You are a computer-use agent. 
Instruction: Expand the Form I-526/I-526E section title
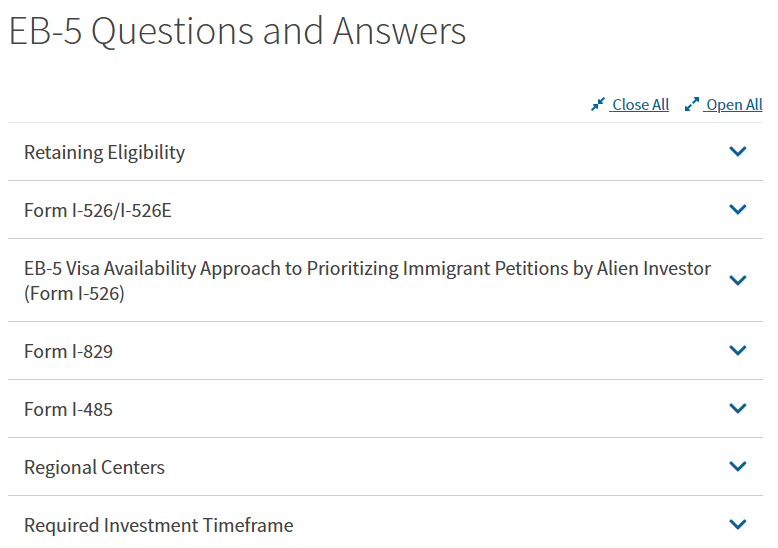[90, 211]
